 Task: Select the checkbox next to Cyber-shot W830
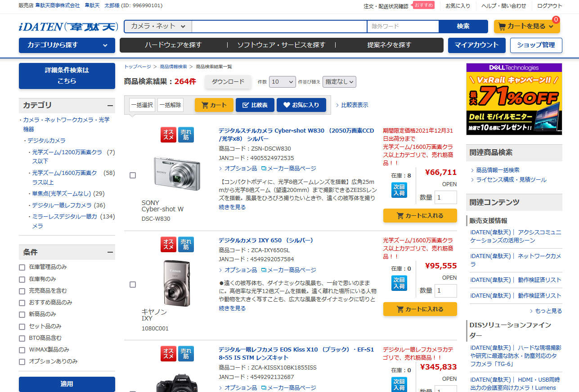click(133, 175)
